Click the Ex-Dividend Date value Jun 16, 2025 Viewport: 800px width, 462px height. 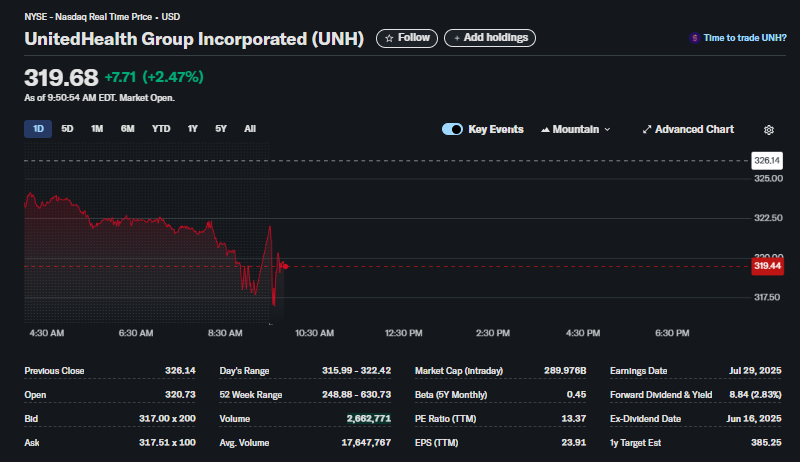754,419
